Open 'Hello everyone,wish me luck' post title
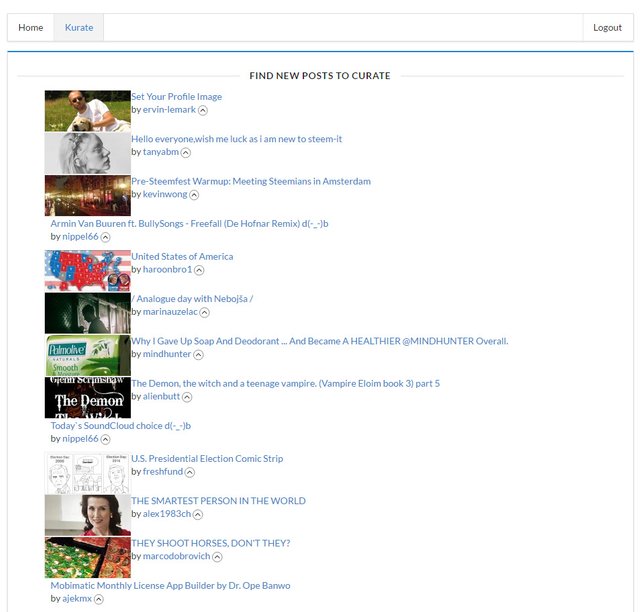 pos(236,139)
